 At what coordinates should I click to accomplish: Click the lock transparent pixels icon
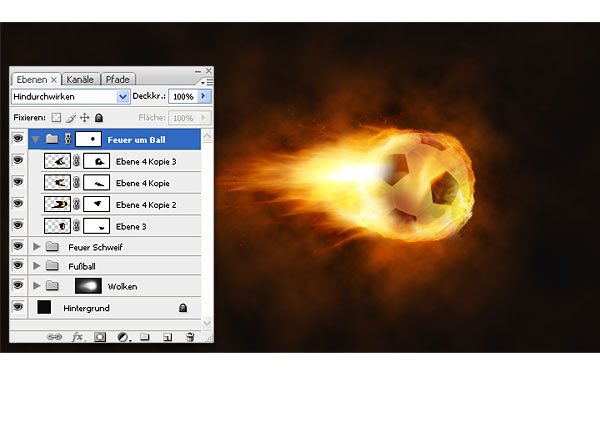(x=56, y=117)
